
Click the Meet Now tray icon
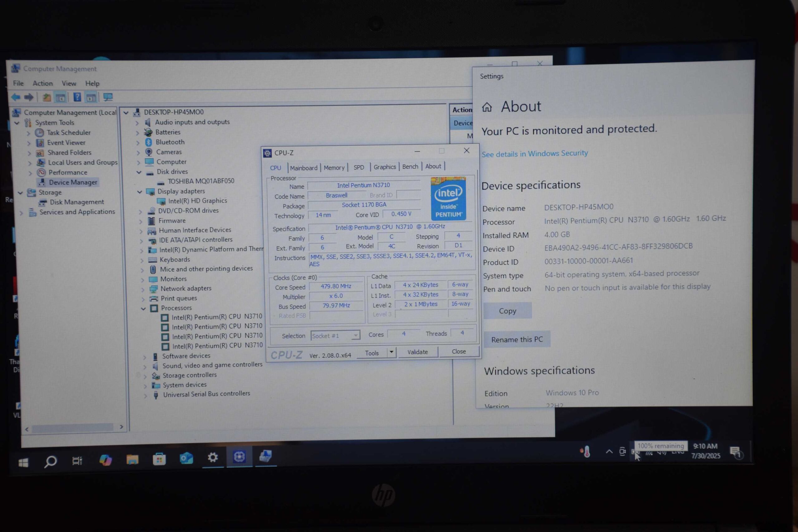click(x=622, y=451)
